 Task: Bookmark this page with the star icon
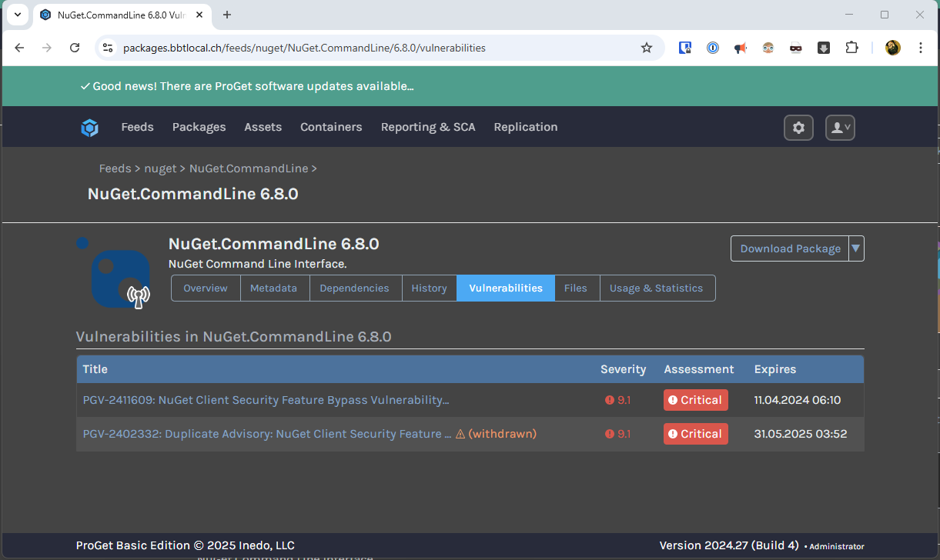click(647, 48)
